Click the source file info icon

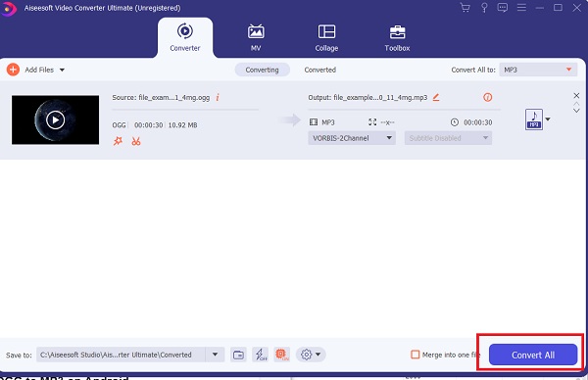pos(218,97)
